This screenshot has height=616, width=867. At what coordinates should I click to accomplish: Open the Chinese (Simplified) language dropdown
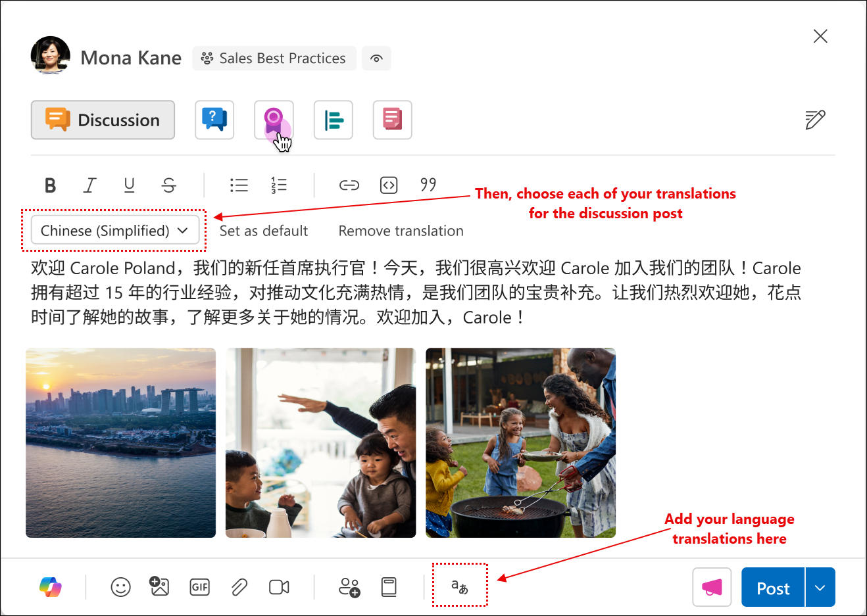[114, 230]
